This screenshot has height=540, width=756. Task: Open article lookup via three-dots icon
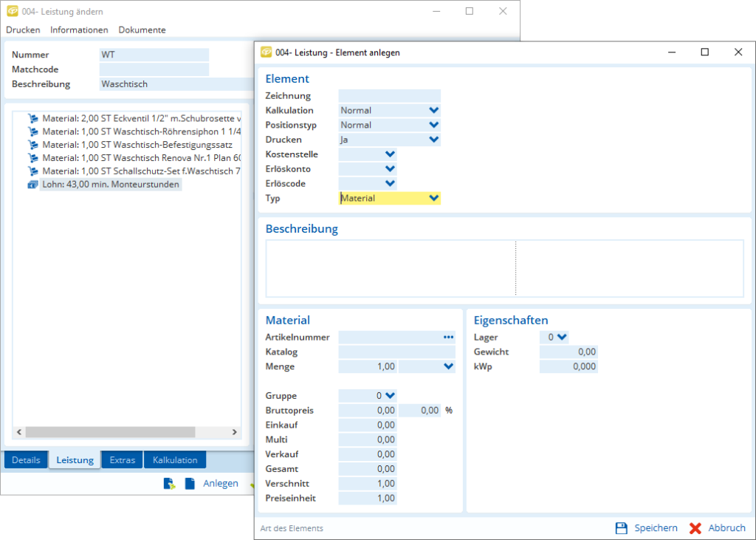pyautogui.click(x=448, y=337)
